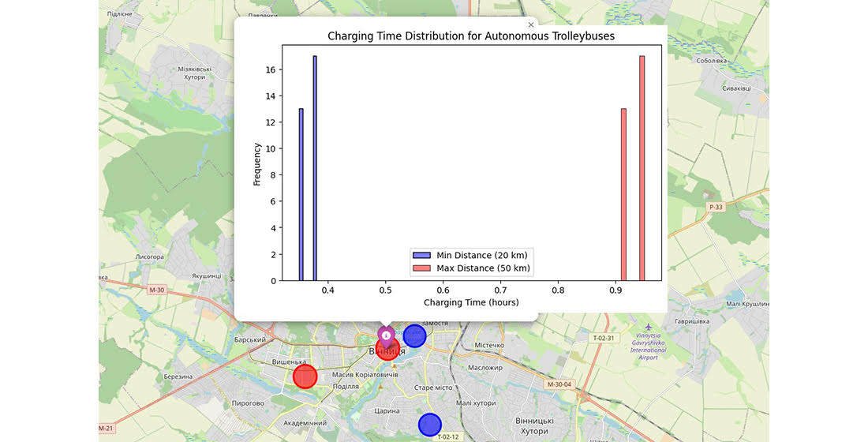The height and width of the screenshot is (442, 868).
Task: Close the charging time chart popup
Action: [x=531, y=25]
